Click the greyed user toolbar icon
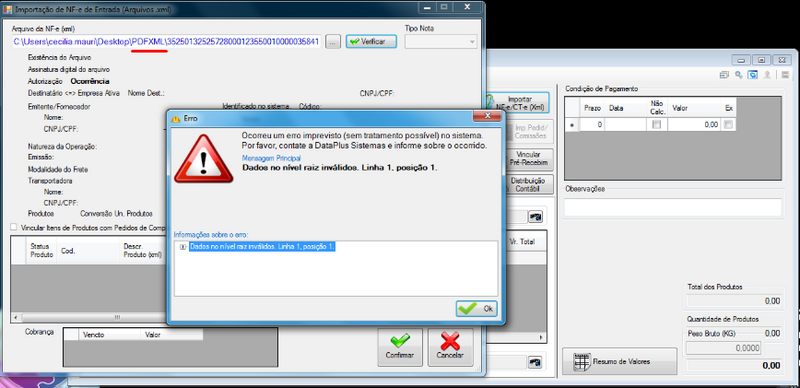The height and width of the screenshot is (388, 800). pyautogui.click(x=767, y=75)
